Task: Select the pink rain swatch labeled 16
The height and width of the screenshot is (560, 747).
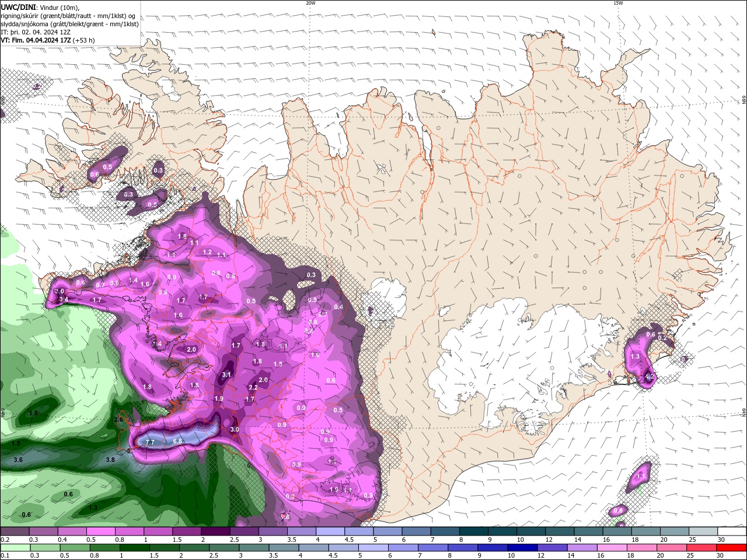Action: [x=611, y=548]
